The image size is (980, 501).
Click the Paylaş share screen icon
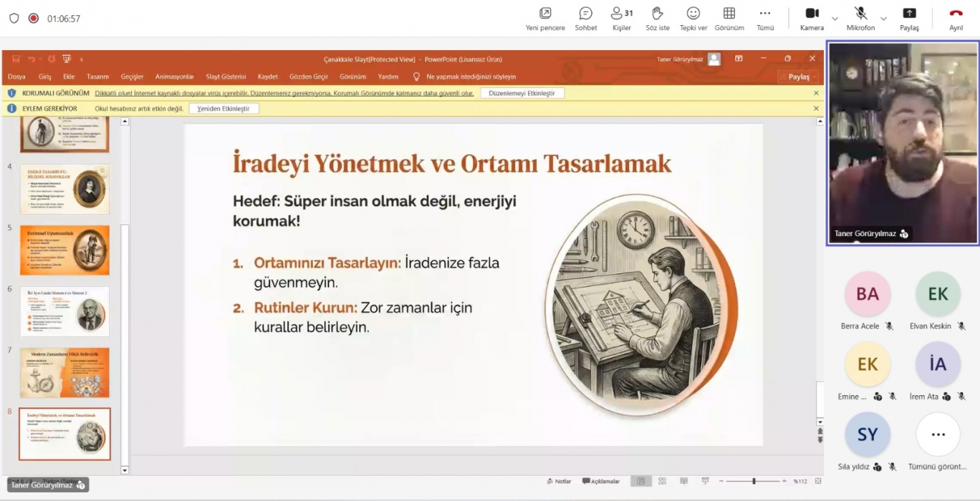tap(909, 14)
